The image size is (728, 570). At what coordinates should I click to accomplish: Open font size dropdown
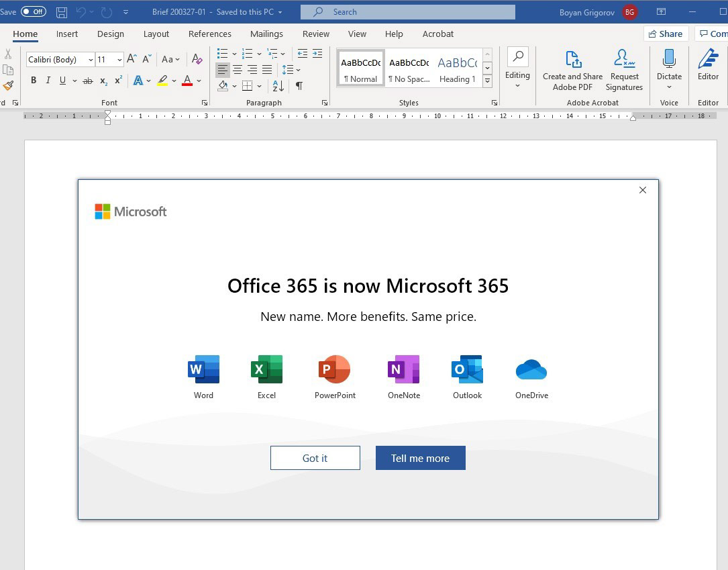pos(119,60)
